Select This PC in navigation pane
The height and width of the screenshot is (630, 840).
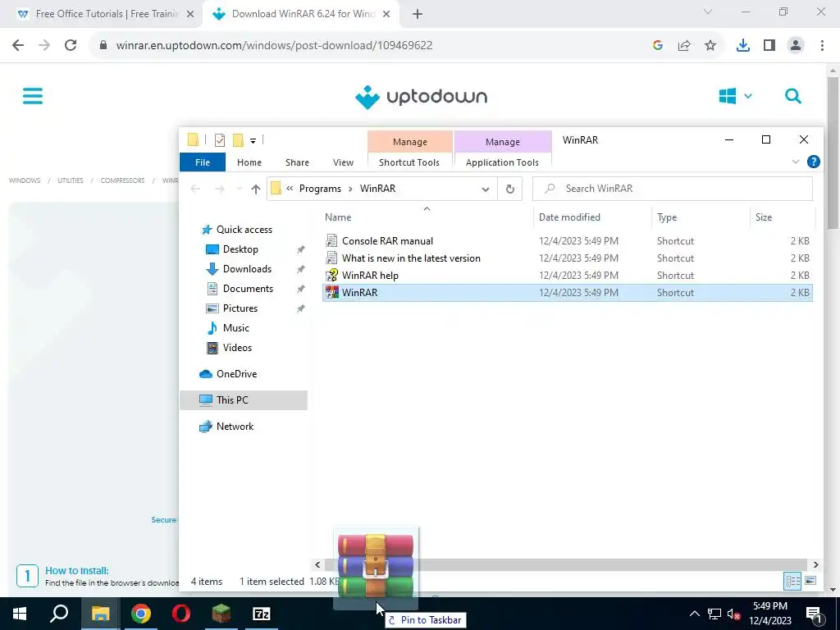point(243,400)
